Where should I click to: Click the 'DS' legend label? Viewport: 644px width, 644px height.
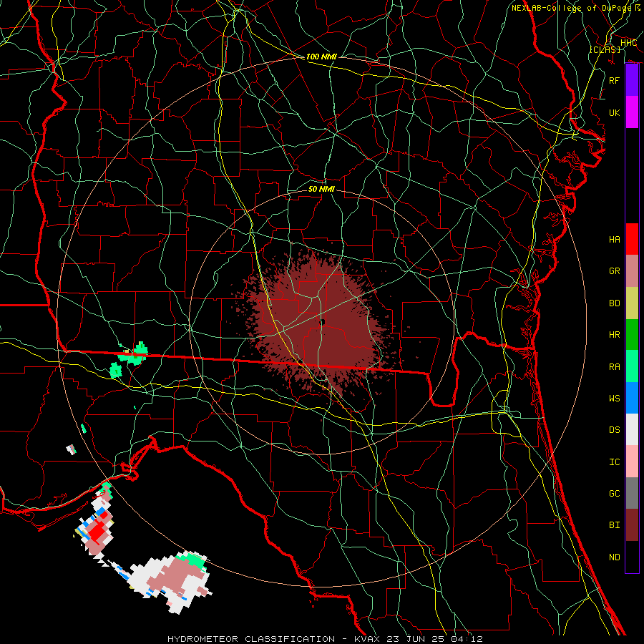point(614,430)
